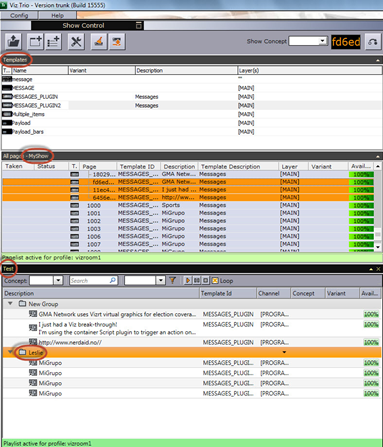Screen dimensions: 383x447
Task: Click the cleanup brush icon
Action: coord(99,42)
